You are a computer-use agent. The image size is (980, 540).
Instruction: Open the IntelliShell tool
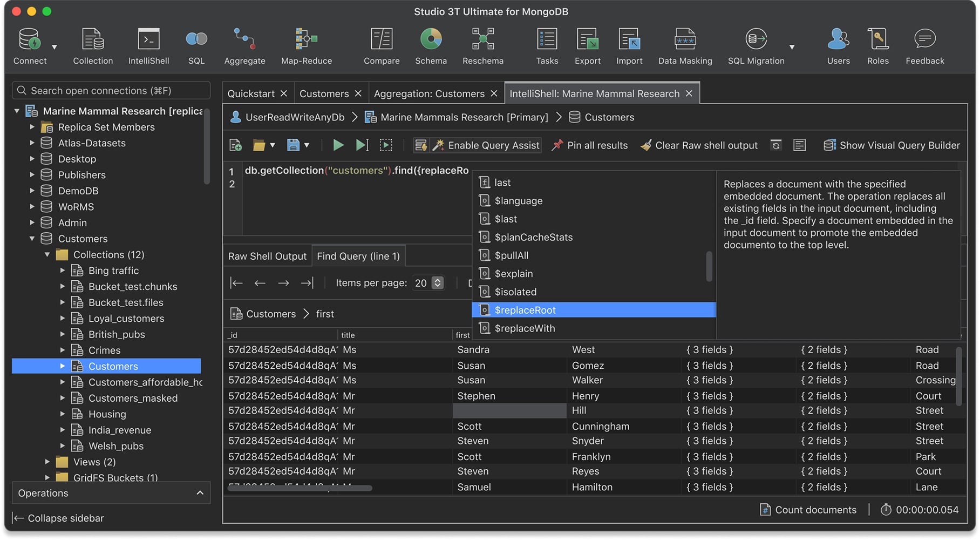[x=148, y=46]
